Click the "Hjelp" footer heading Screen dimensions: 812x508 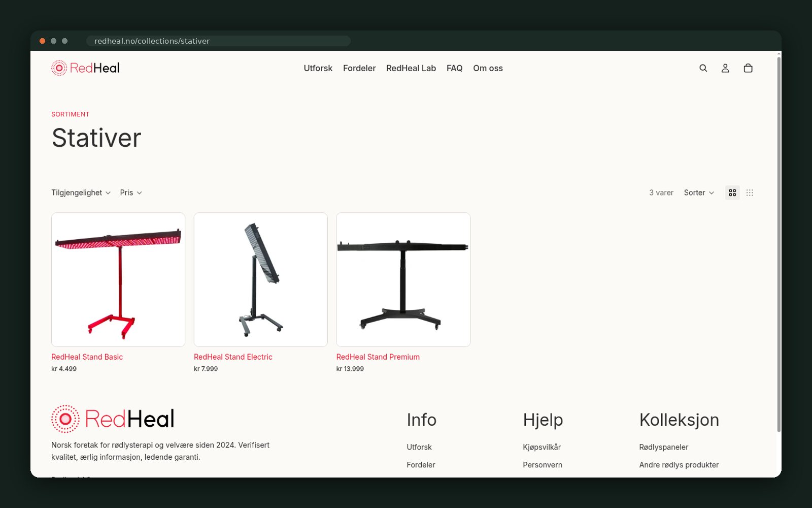pyautogui.click(x=543, y=420)
